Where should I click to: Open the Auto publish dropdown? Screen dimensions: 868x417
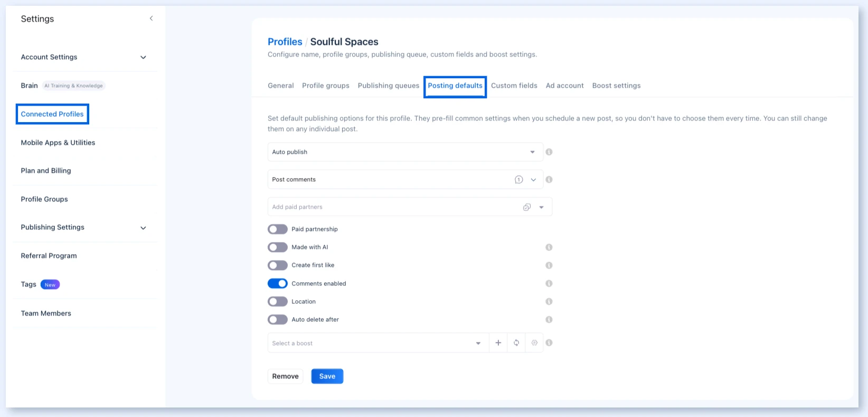(405, 152)
